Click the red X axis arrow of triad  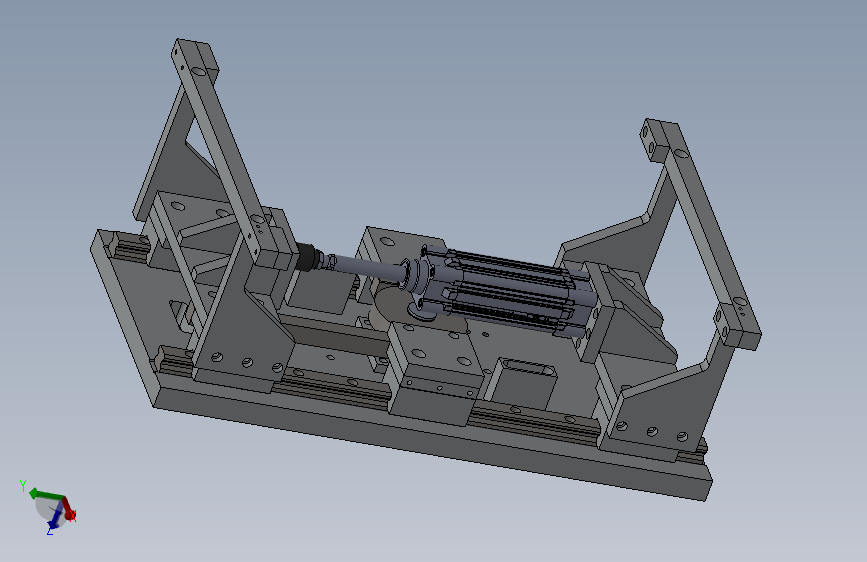(69, 509)
